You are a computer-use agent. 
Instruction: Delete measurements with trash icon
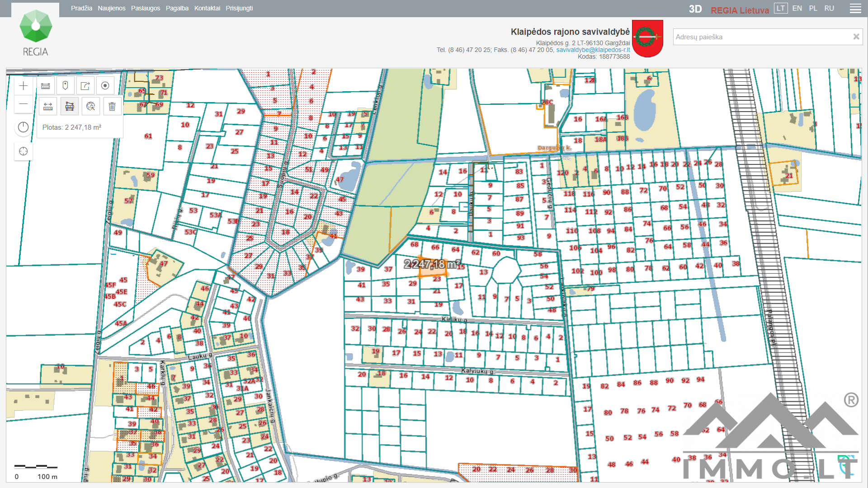tap(112, 107)
